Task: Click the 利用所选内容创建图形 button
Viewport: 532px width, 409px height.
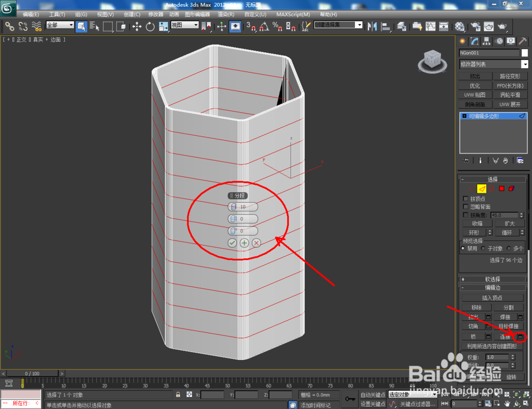Action: (492, 346)
